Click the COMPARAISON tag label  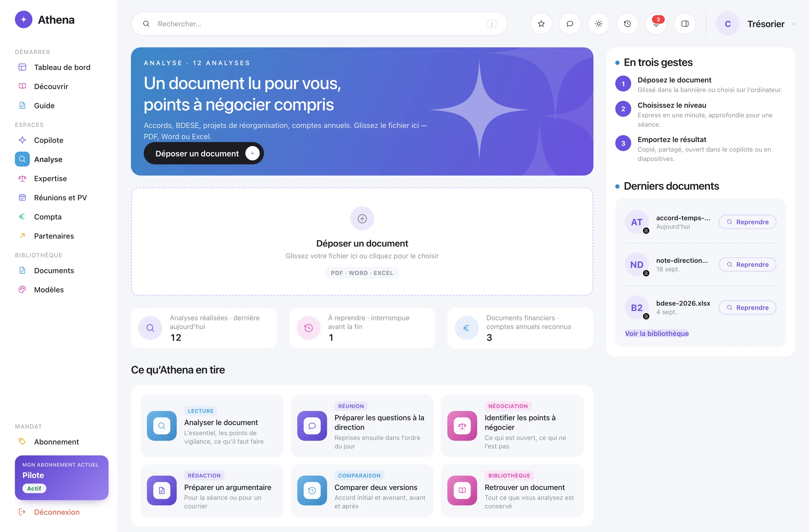[359, 476]
